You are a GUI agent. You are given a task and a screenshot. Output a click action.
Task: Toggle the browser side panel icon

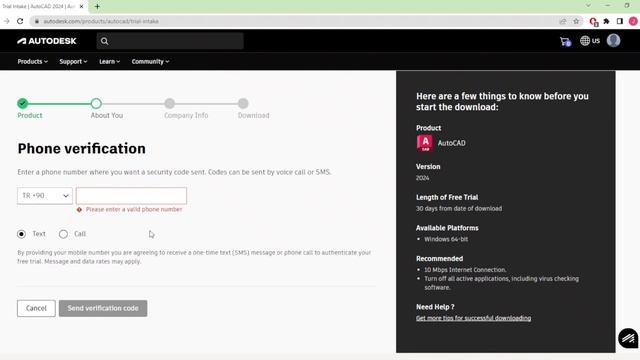[x=620, y=21]
